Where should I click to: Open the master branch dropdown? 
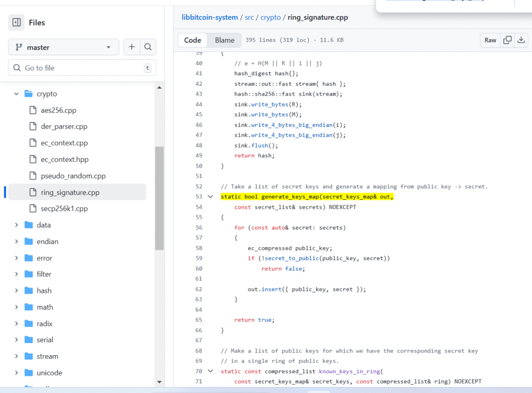tap(63, 47)
